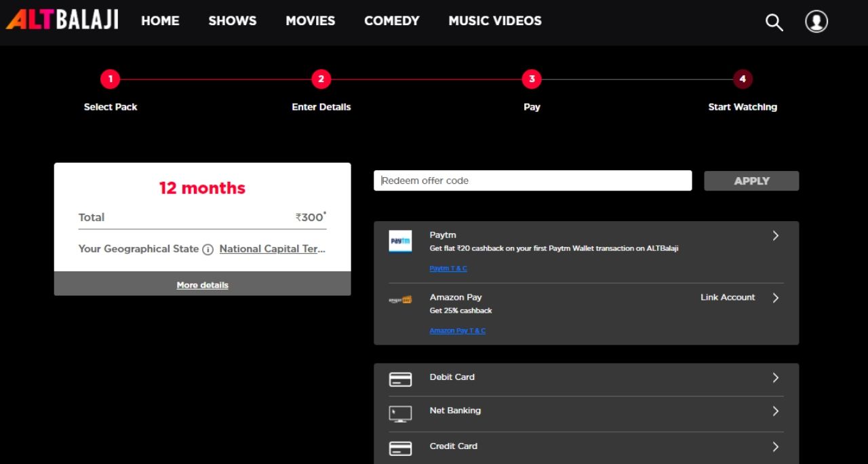Click the Credit Card icon
868x464 pixels.
[400, 448]
